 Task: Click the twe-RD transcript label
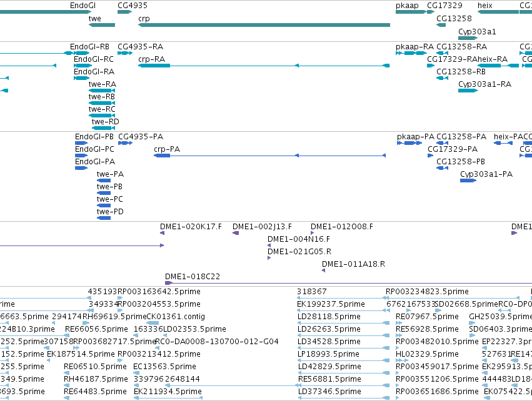105,121
